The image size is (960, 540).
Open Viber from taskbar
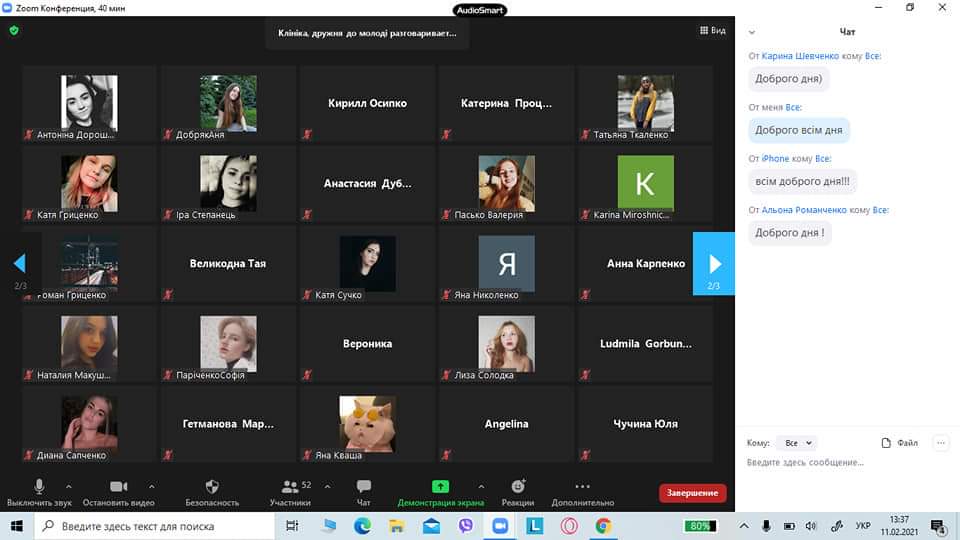(466, 526)
